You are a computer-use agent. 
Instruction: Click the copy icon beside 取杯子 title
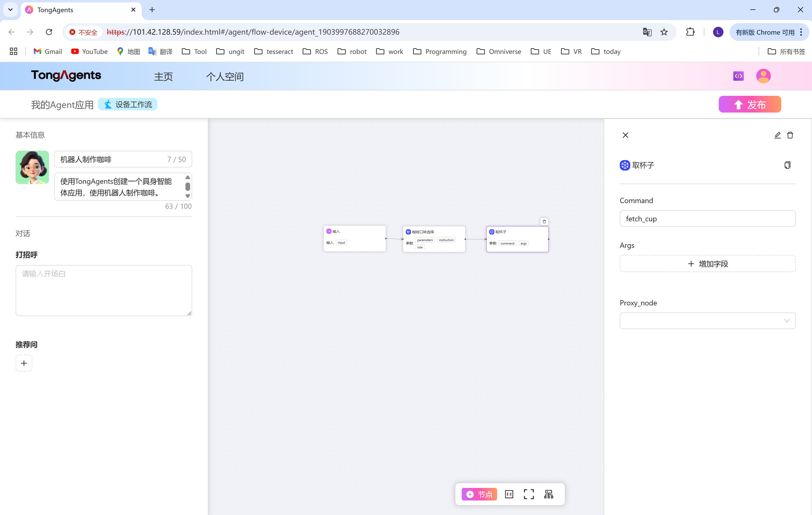coord(787,165)
